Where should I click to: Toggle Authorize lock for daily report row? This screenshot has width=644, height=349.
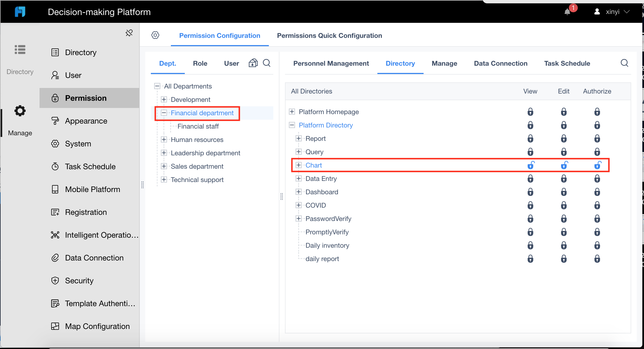tap(597, 259)
